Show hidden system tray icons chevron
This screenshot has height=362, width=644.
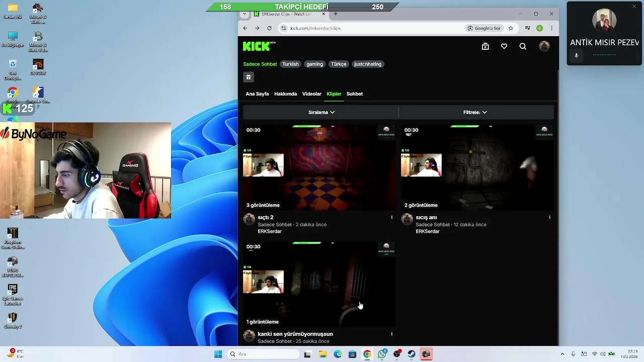(562, 354)
